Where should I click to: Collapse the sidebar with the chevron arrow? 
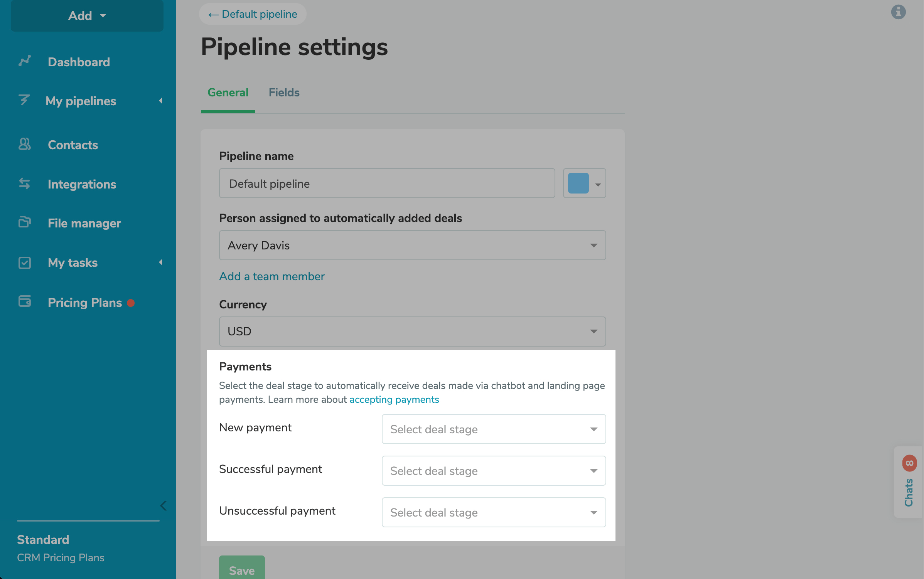[x=163, y=505]
